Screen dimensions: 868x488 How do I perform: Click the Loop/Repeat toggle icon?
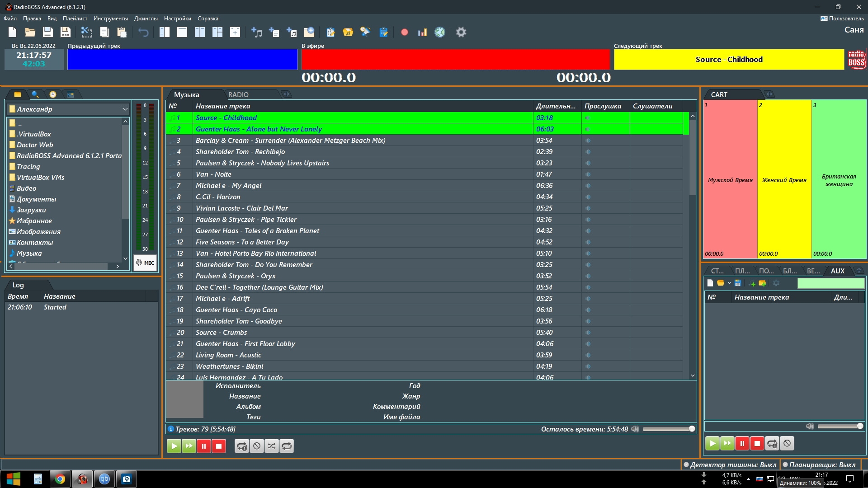(286, 446)
